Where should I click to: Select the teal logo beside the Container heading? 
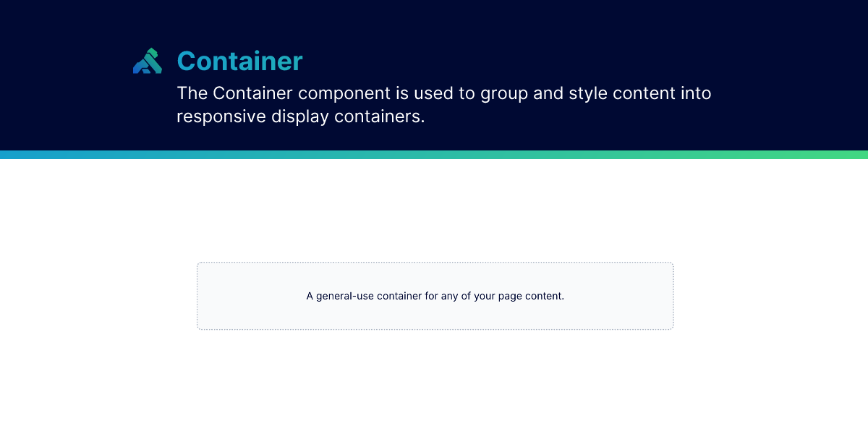coord(147,61)
